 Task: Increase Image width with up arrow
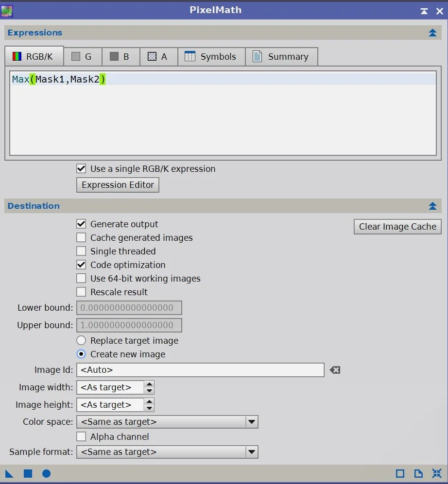point(149,384)
